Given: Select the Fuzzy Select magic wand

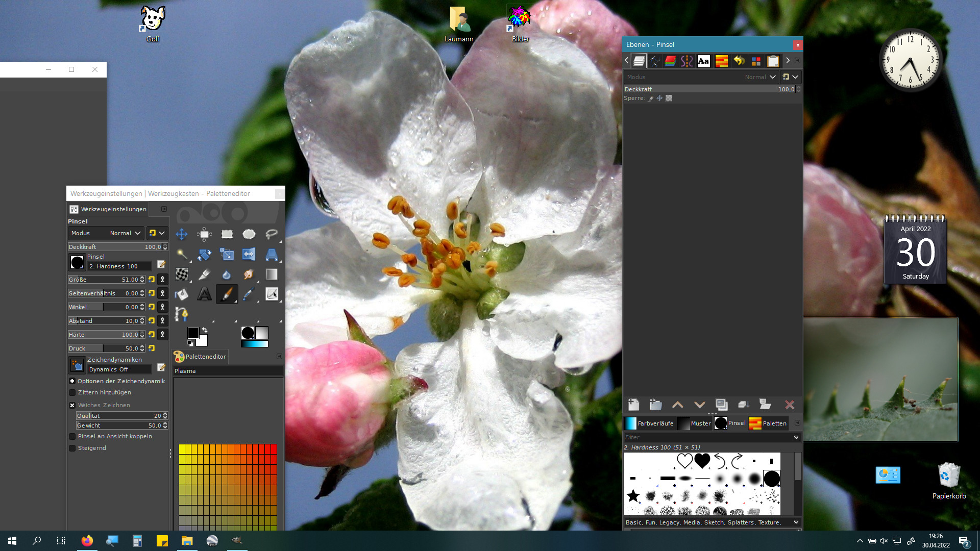Looking at the screenshot, I should [x=181, y=254].
